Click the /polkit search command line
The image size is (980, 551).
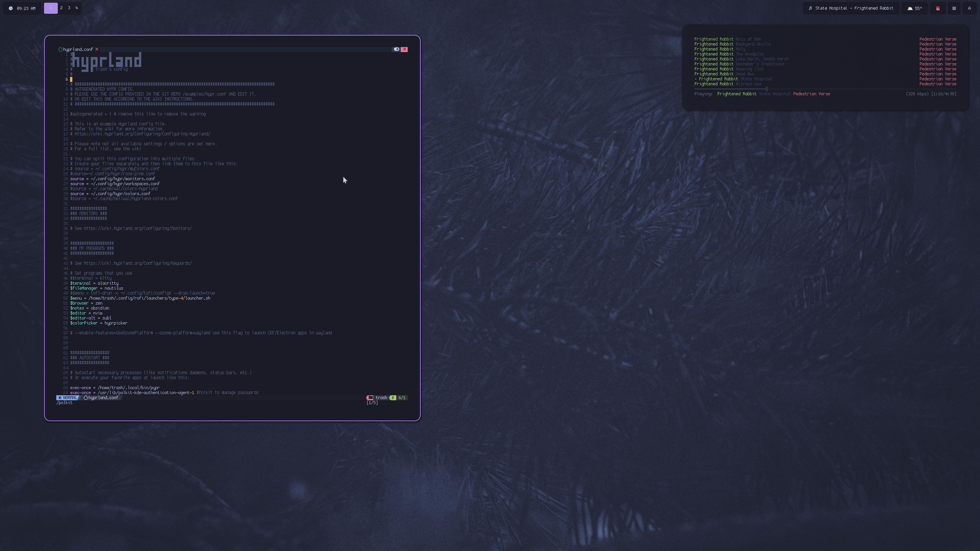click(64, 403)
